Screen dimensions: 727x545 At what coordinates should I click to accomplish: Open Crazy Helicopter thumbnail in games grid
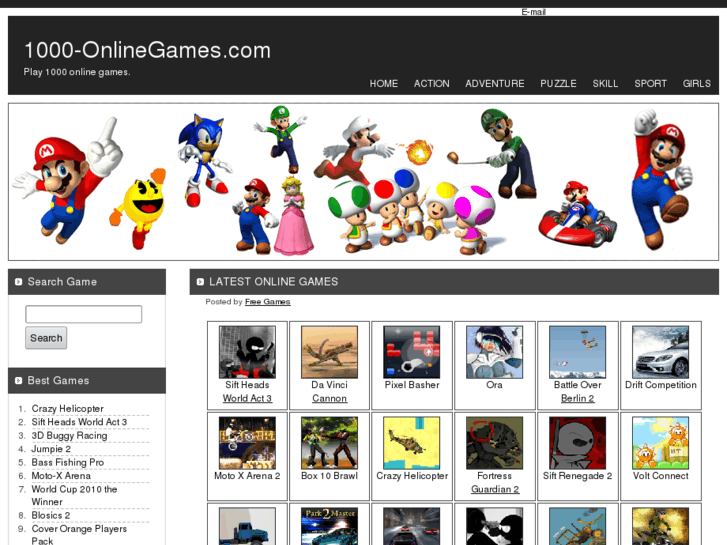click(412, 442)
